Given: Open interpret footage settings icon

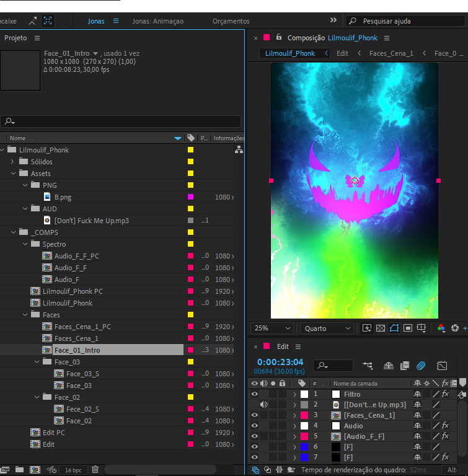Looking at the screenshot, I should click(5, 470).
